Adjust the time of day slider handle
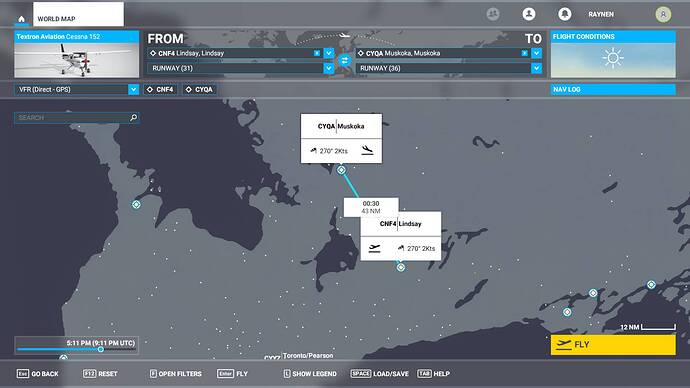This screenshot has width=690, height=388. (x=101, y=349)
